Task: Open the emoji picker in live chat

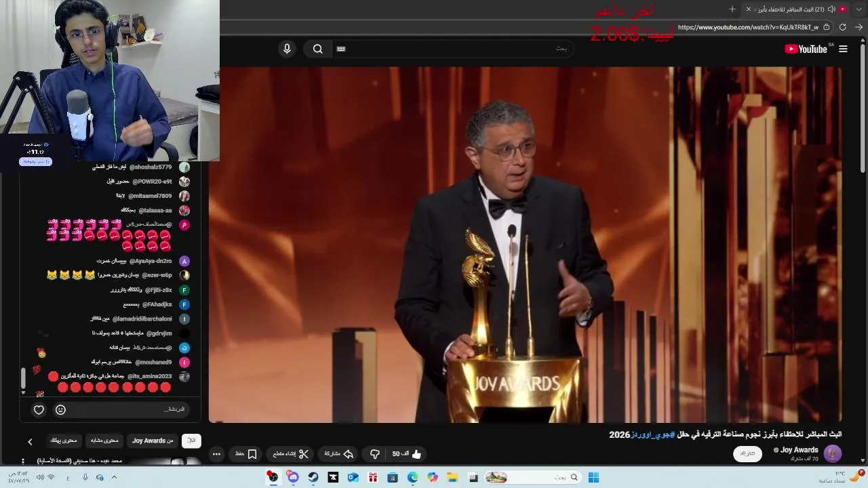Action: click(60, 409)
